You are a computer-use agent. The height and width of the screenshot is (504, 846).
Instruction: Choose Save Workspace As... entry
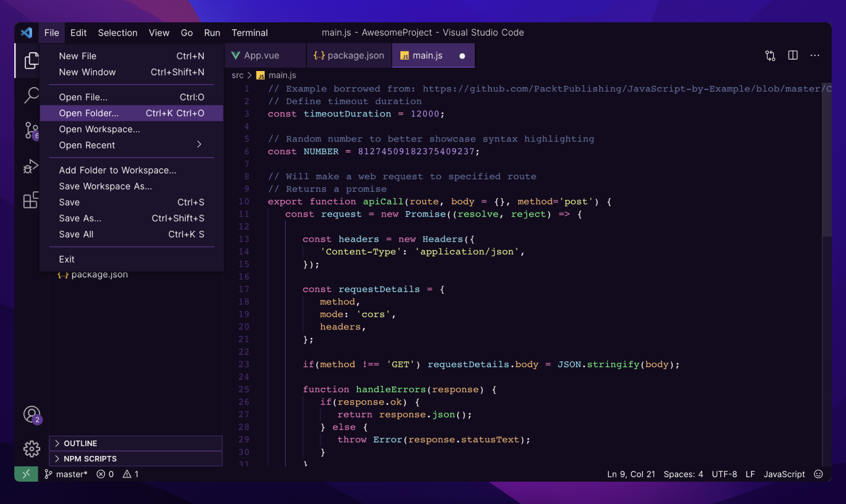point(132,187)
